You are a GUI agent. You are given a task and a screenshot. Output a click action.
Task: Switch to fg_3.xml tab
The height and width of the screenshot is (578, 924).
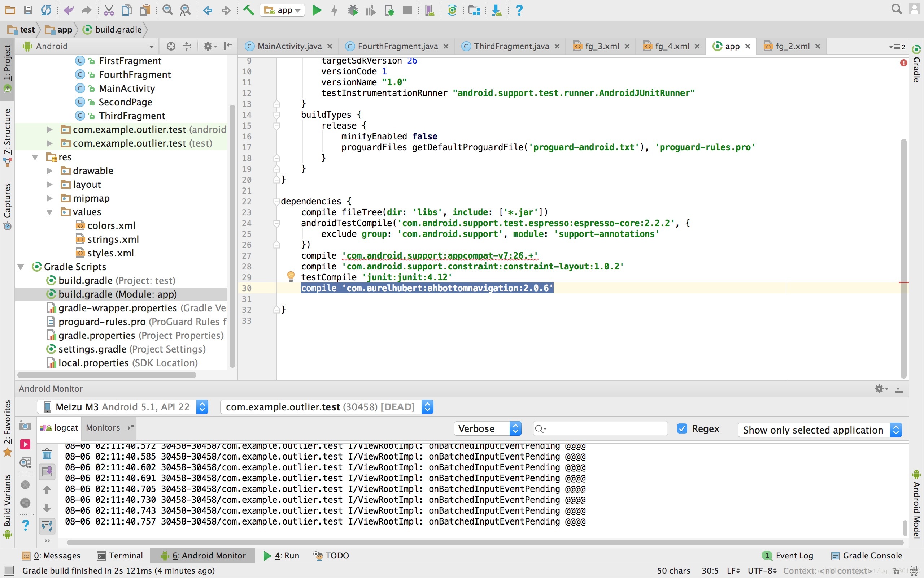pos(602,46)
